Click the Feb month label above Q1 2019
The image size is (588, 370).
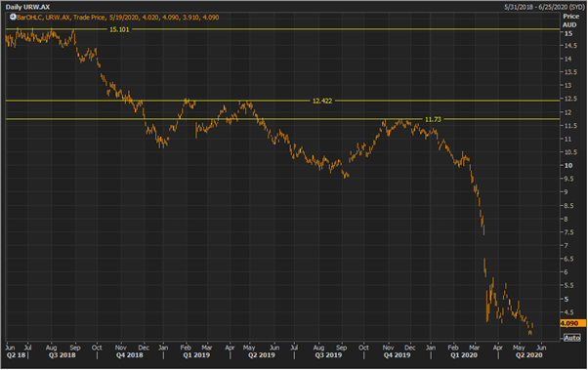coord(186,348)
